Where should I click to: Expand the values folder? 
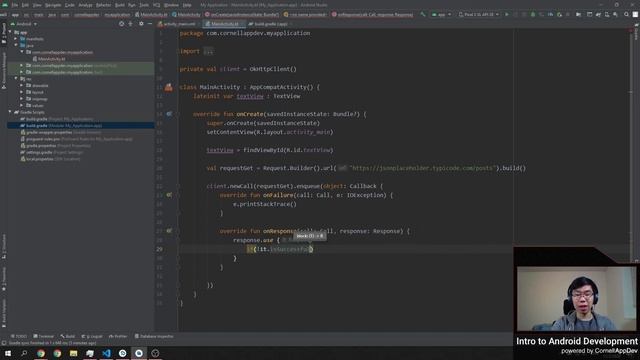click(x=22, y=105)
